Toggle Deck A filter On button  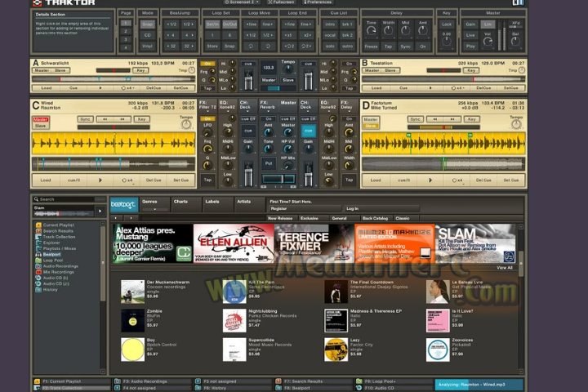207,64
